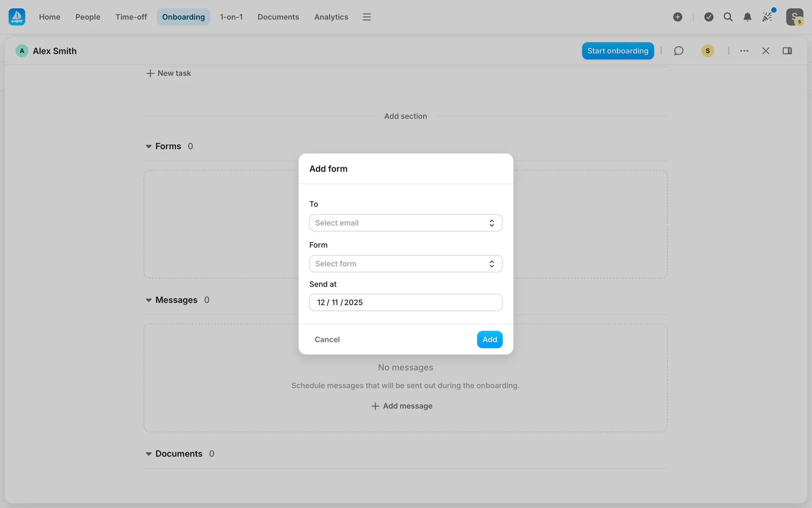Collapse the Documents section
This screenshot has width=812, height=508.
click(x=148, y=454)
